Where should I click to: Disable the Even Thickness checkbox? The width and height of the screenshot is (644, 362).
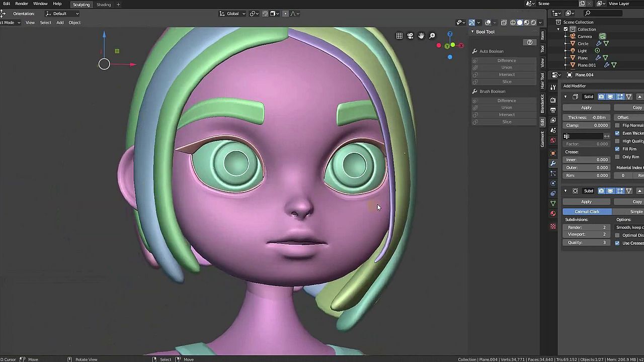click(617, 133)
